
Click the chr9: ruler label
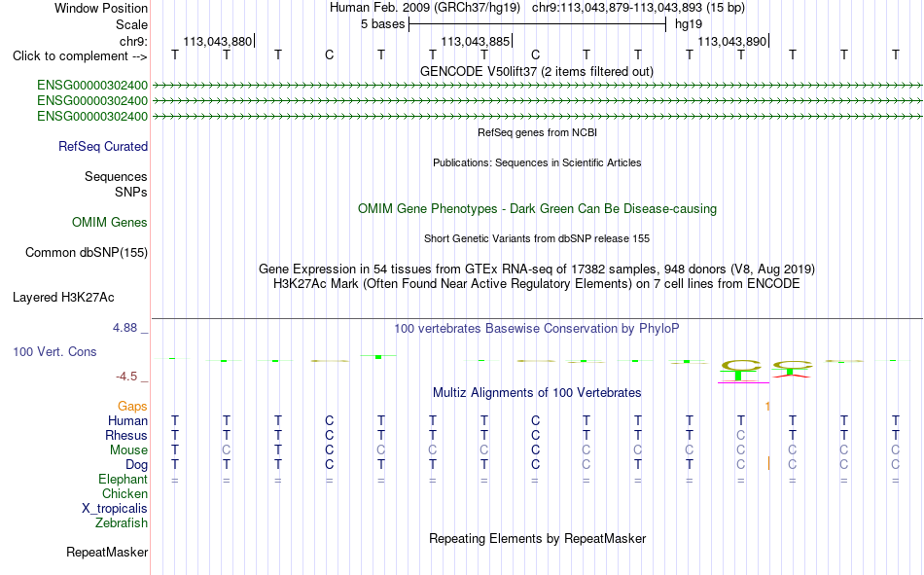tap(133, 41)
